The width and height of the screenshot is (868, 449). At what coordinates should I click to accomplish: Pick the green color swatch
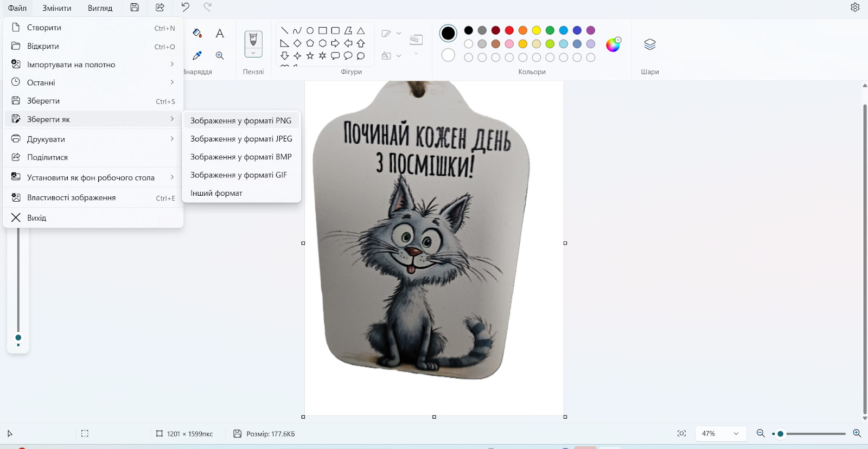pos(550,30)
